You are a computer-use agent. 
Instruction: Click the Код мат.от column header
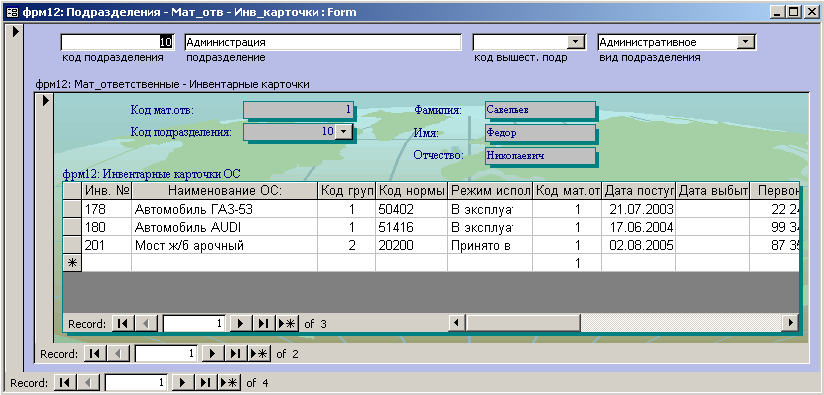click(567, 191)
